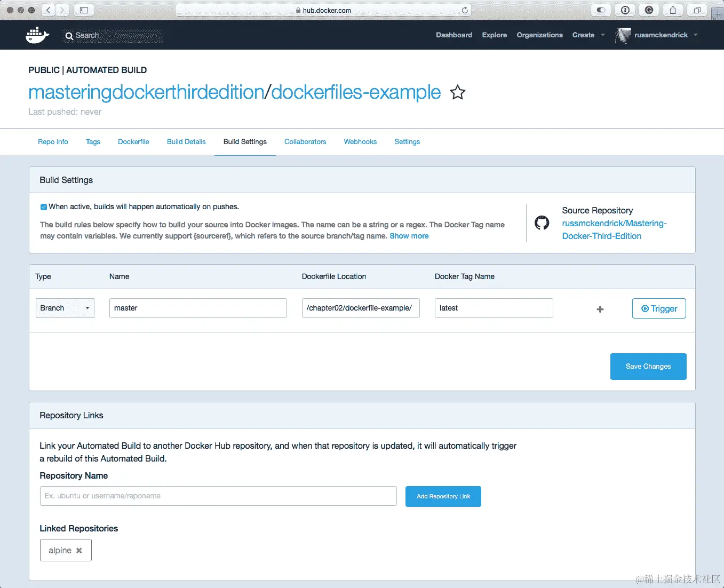Open dockerfiles-example repository title link
The image size is (724, 588).
356,92
